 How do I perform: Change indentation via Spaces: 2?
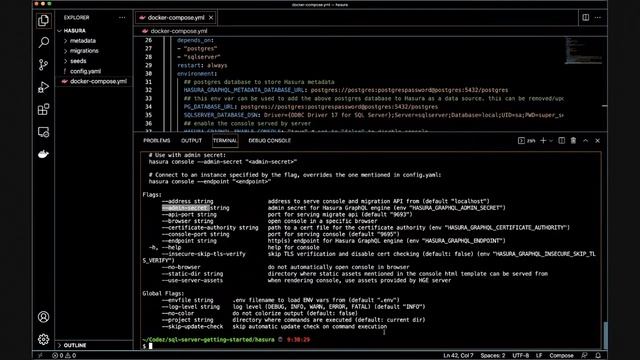click(493, 356)
